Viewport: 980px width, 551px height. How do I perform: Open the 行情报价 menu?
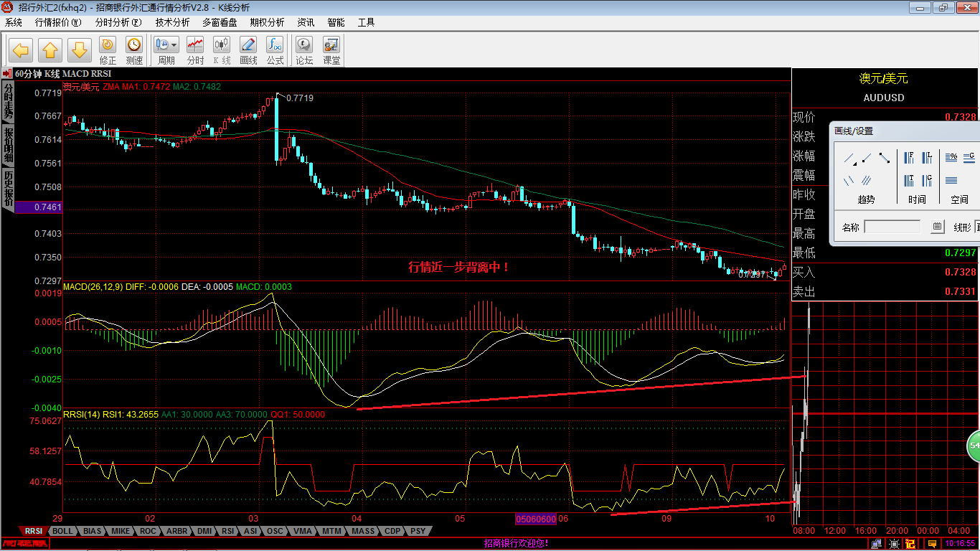click(58, 22)
